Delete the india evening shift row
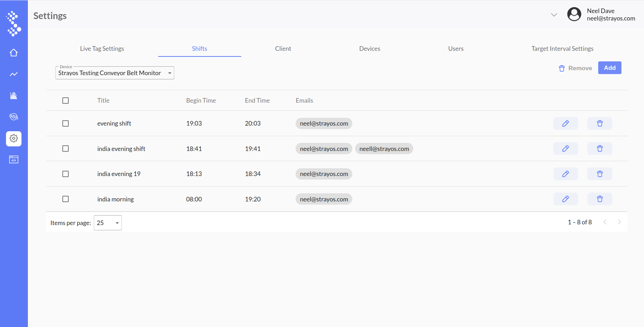Image resolution: width=644 pixels, height=327 pixels. (600, 149)
